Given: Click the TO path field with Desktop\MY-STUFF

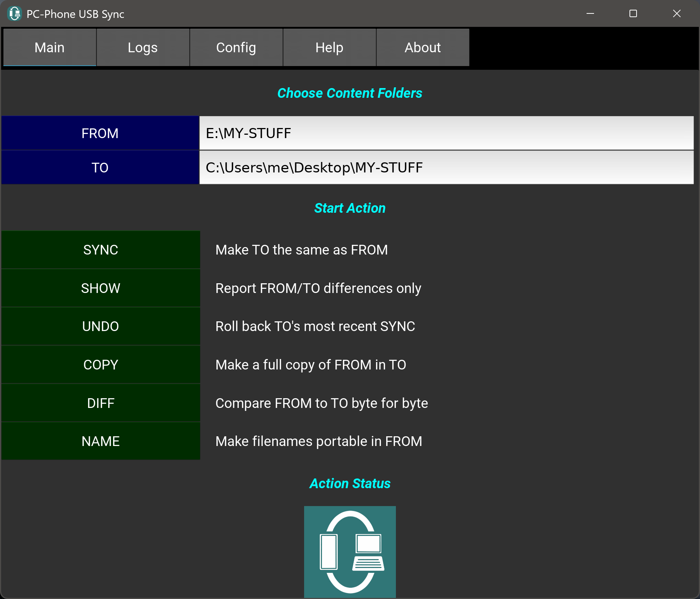Looking at the screenshot, I should tap(446, 168).
